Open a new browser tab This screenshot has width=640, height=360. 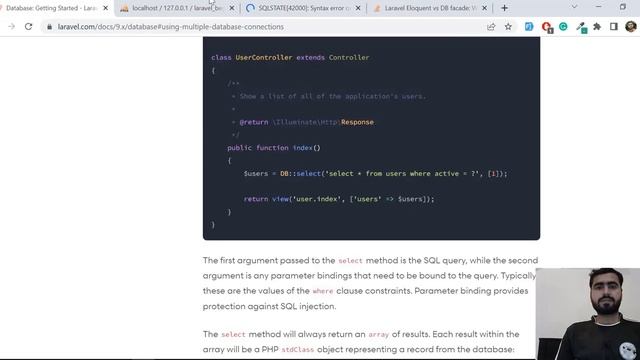click(504, 8)
